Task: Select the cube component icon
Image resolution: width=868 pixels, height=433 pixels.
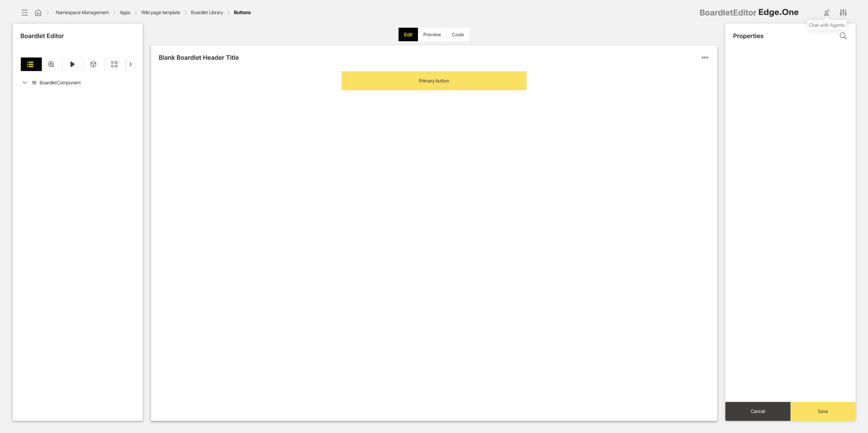Action: pos(93,64)
